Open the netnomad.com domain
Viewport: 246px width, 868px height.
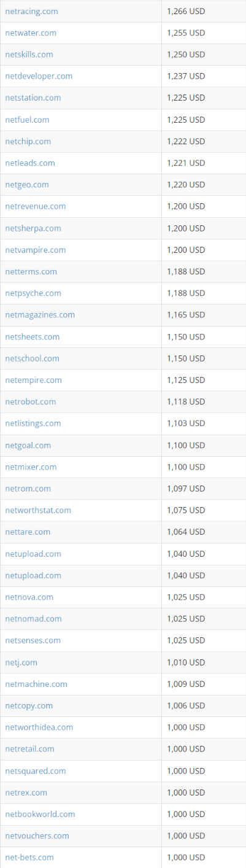[x=33, y=619]
